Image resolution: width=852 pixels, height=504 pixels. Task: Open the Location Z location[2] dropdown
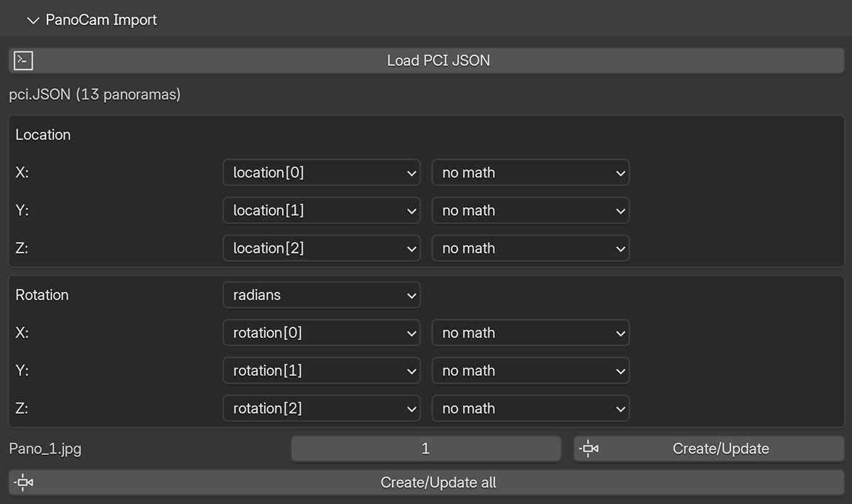[322, 248]
